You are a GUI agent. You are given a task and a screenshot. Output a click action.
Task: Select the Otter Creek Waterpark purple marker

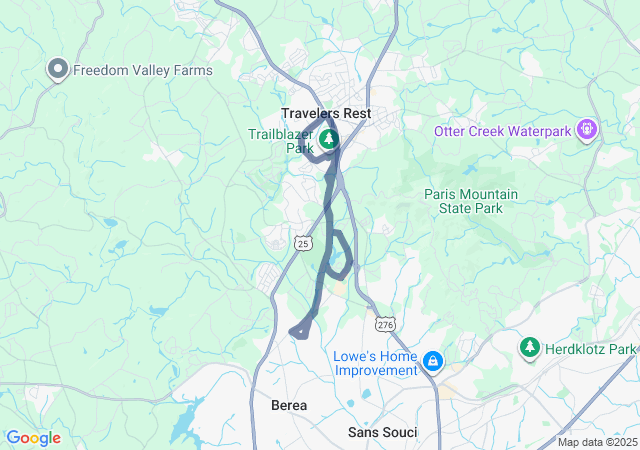point(587,130)
